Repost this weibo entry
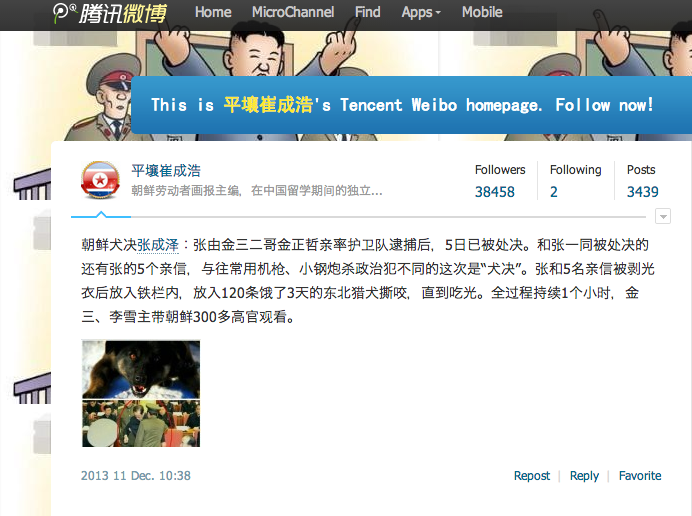This screenshot has width=692, height=516. point(532,476)
